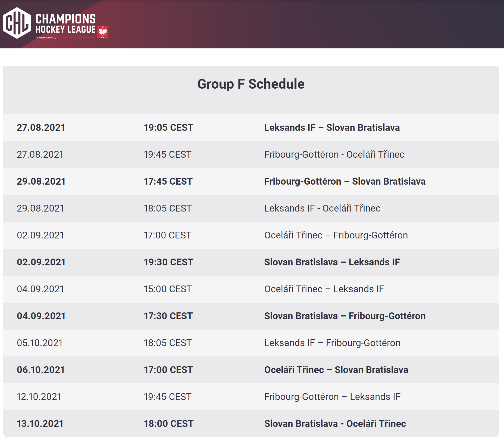Image resolution: width=504 pixels, height=441 pixels.
Task: Select the Leksands IF – Slovan Bratislava match
Action: click(332, 128)
